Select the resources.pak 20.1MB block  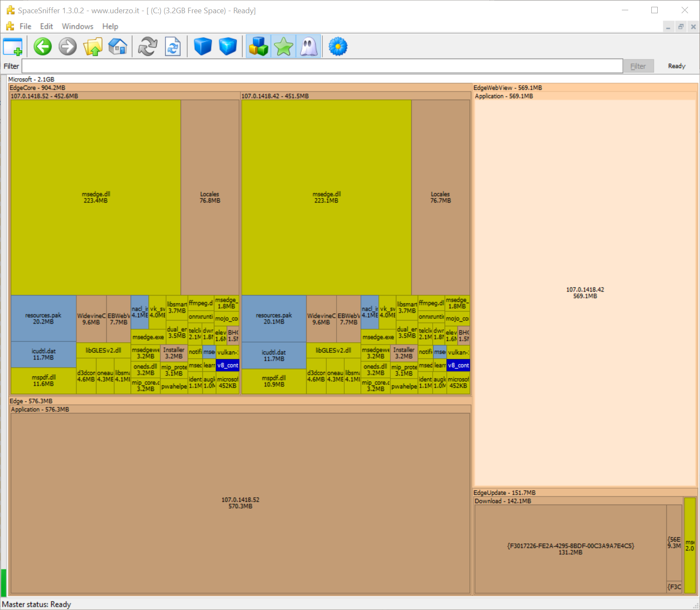click(274, 318)
